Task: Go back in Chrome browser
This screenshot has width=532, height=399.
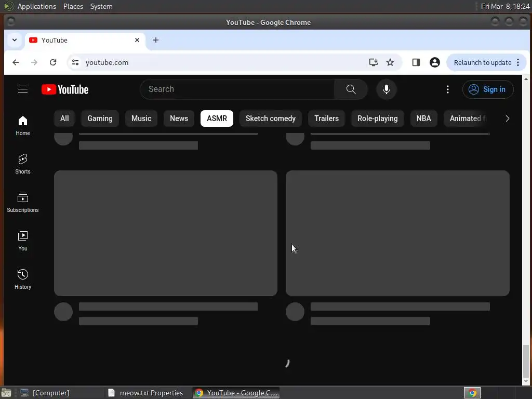Action: (16, 62)
